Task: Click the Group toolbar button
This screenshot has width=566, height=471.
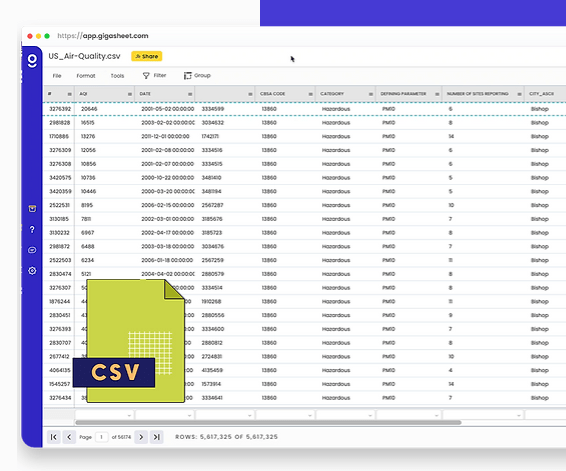Action: (197, 75)
